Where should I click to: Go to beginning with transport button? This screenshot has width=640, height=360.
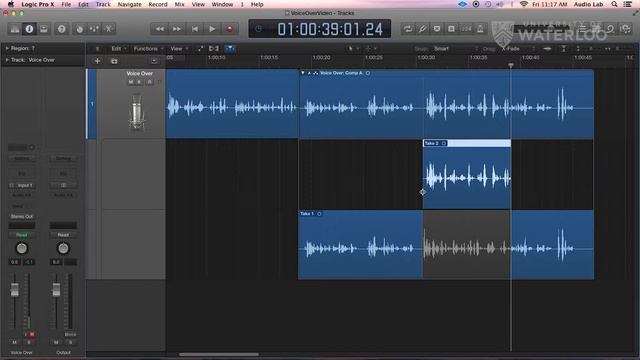click(195, 29)
